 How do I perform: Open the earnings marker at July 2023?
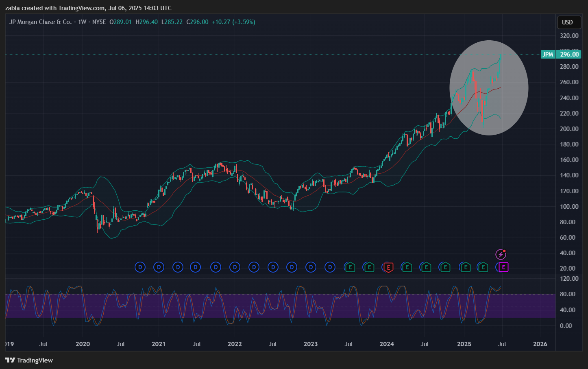pyautogui.click(x=350, y=267)
